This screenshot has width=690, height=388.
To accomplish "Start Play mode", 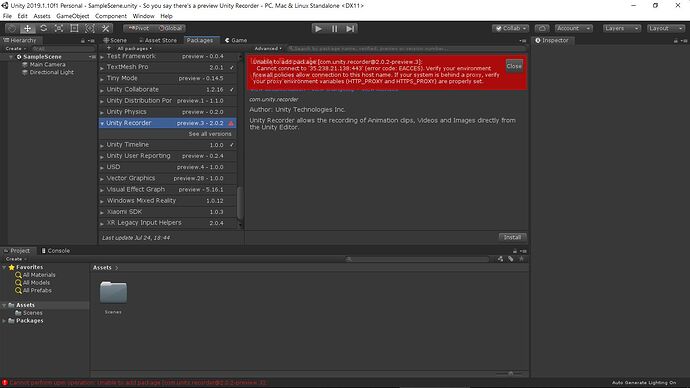I will [319, 29].
